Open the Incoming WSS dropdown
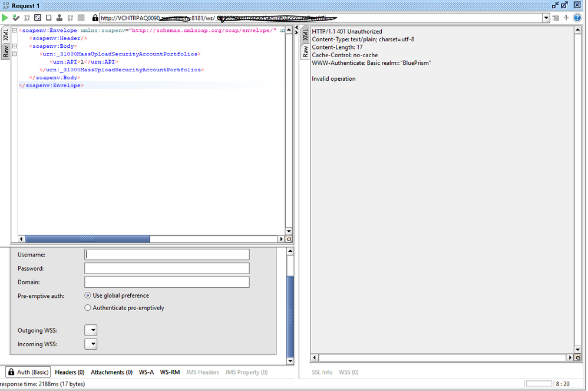The height and width of the screenshot is (391, 588). click(91, 344)
